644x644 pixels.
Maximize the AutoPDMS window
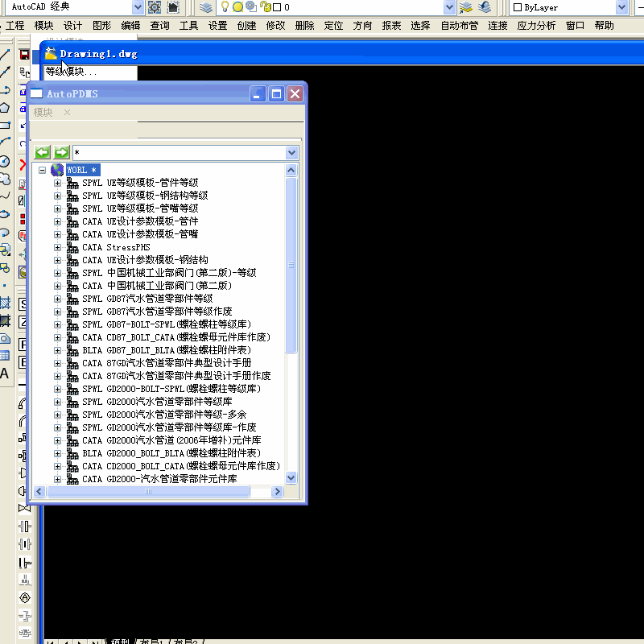276,94
